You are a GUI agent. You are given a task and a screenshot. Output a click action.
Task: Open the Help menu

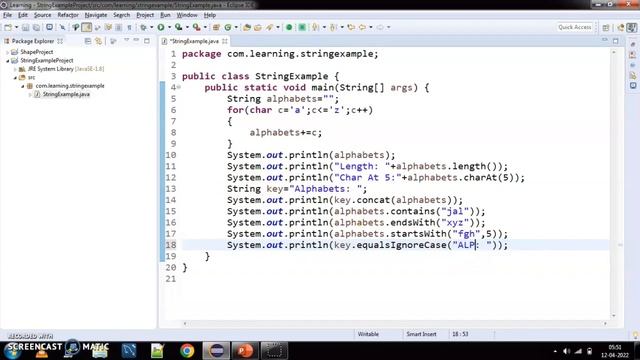coord(210,15)
